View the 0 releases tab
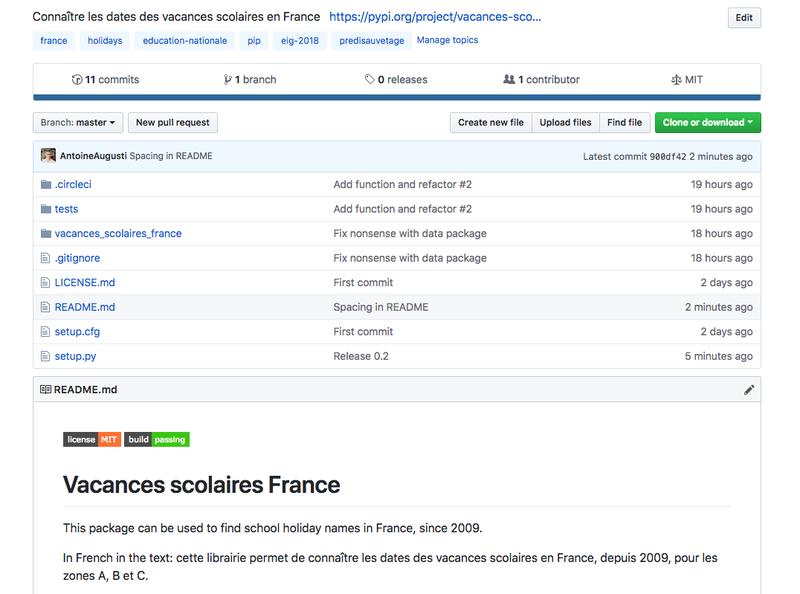 (396, 80)
